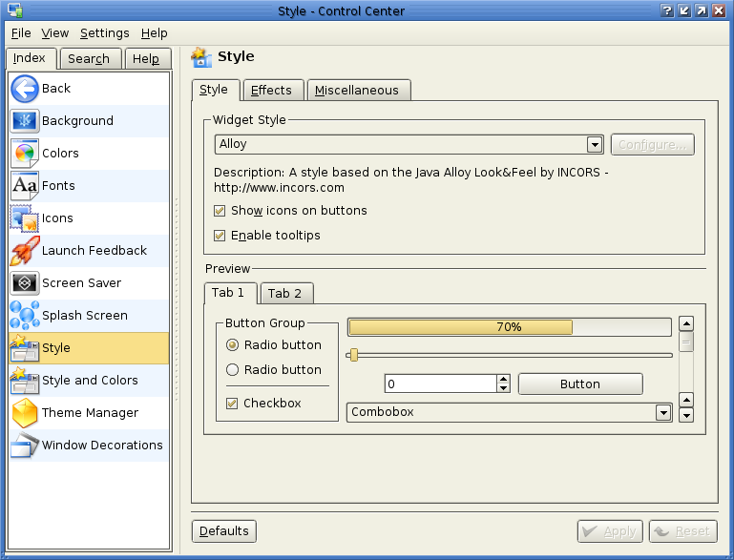Select the Screen Saver icon
Image resolution: width=734 pixels, height=560 pixels.
25,282
